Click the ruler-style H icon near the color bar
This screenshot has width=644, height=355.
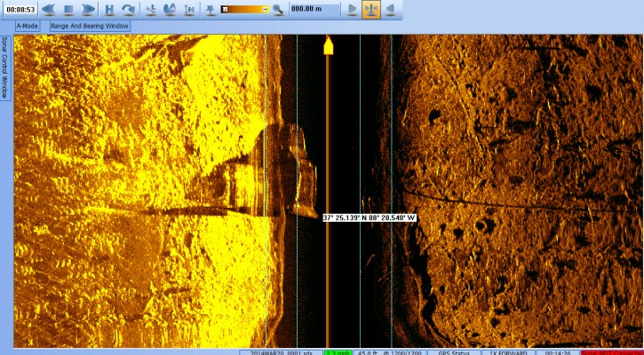pyautogui.click(x=189, y=10)
